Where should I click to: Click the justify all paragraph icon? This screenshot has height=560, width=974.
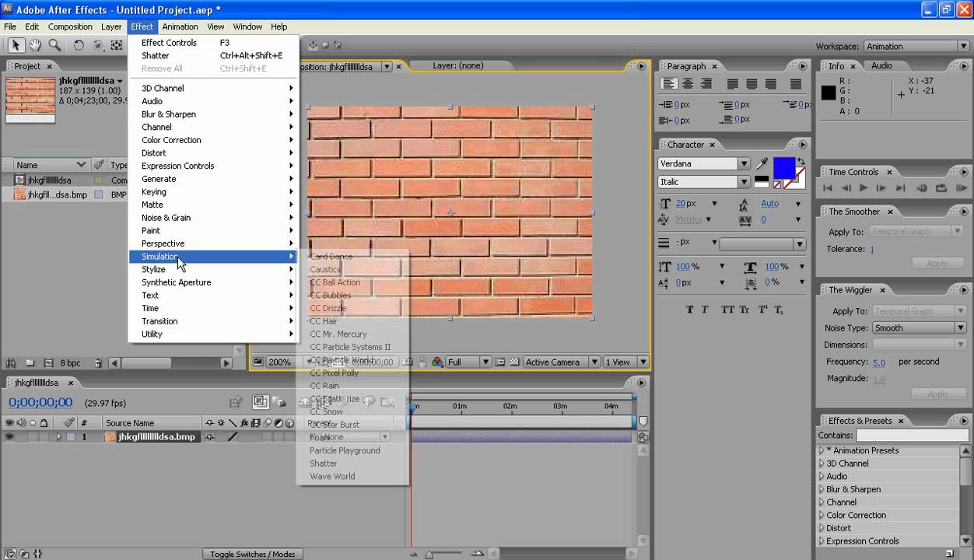795,84
